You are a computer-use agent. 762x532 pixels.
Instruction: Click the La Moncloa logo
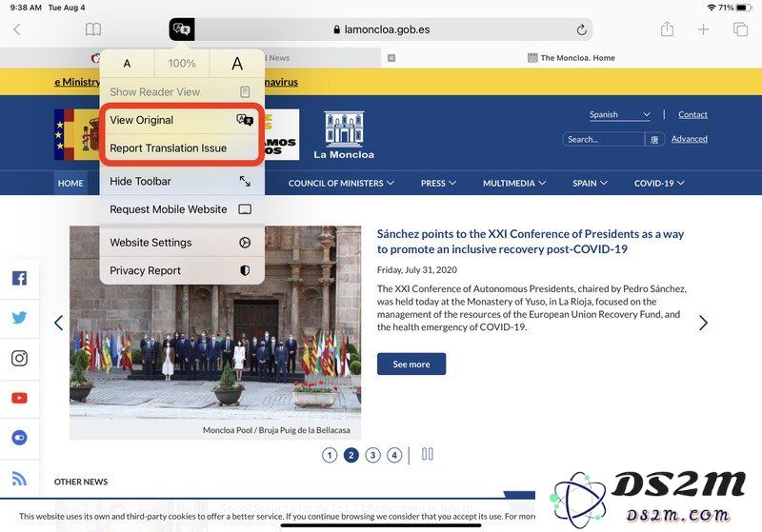(344, 135)
